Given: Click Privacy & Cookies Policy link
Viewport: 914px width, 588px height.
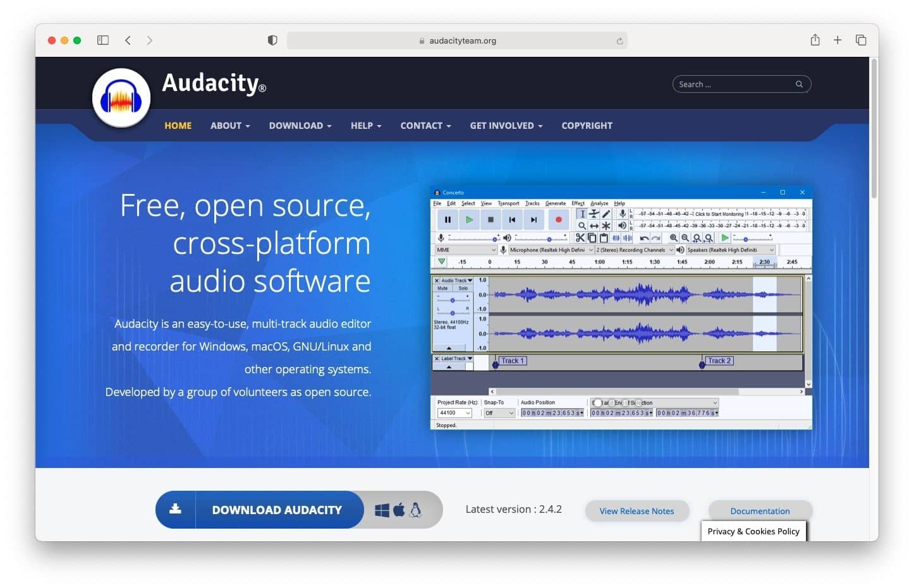Looking at the screenshot, I should pyautogui.click(x=753, y=531).
